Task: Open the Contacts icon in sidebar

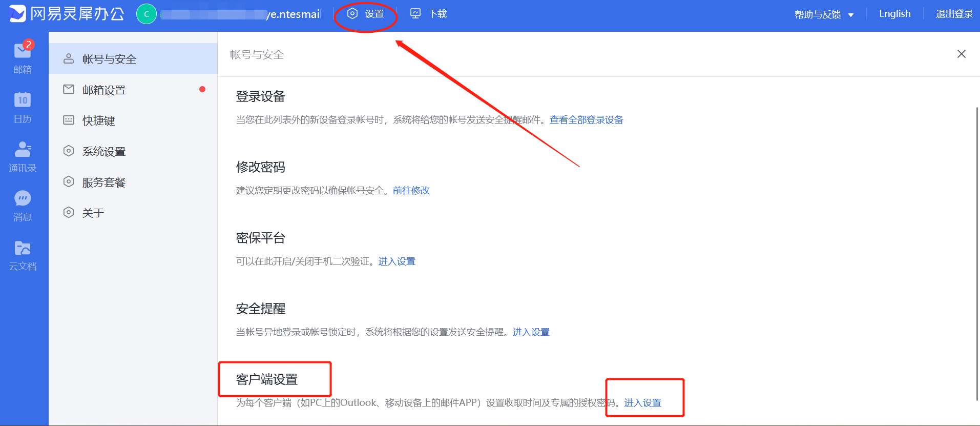Action: pos(23,149)
